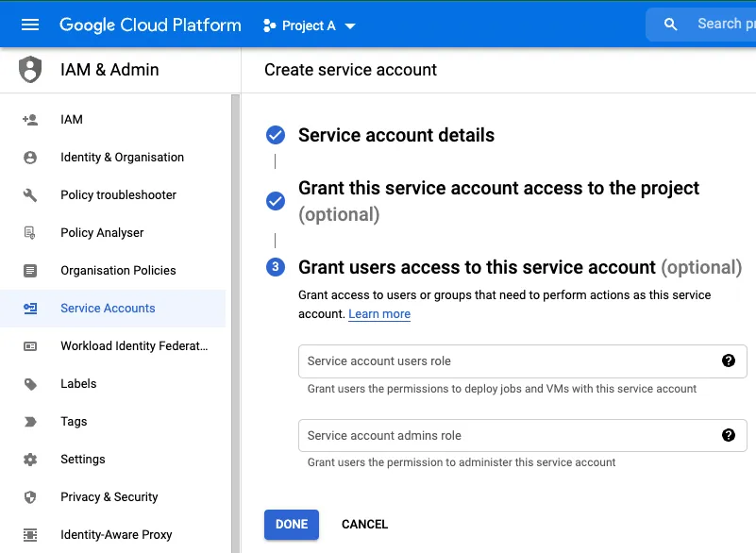Viewport: 756px width, 553px height.
Task: Click the Privacy & Security shield icon
Action: point(30,497)
